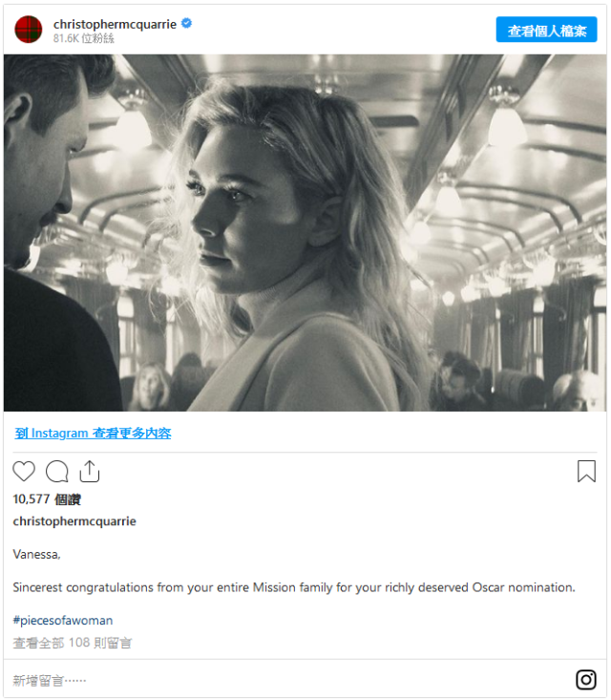The image size is (611, 700).
Task: Open comments via the speech bubble icon
Action: 57,471
